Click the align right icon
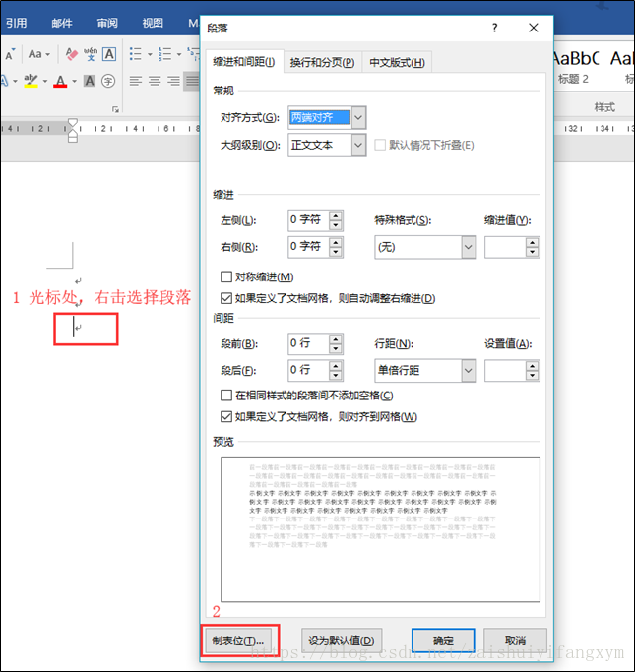 [x=173, y=81]
